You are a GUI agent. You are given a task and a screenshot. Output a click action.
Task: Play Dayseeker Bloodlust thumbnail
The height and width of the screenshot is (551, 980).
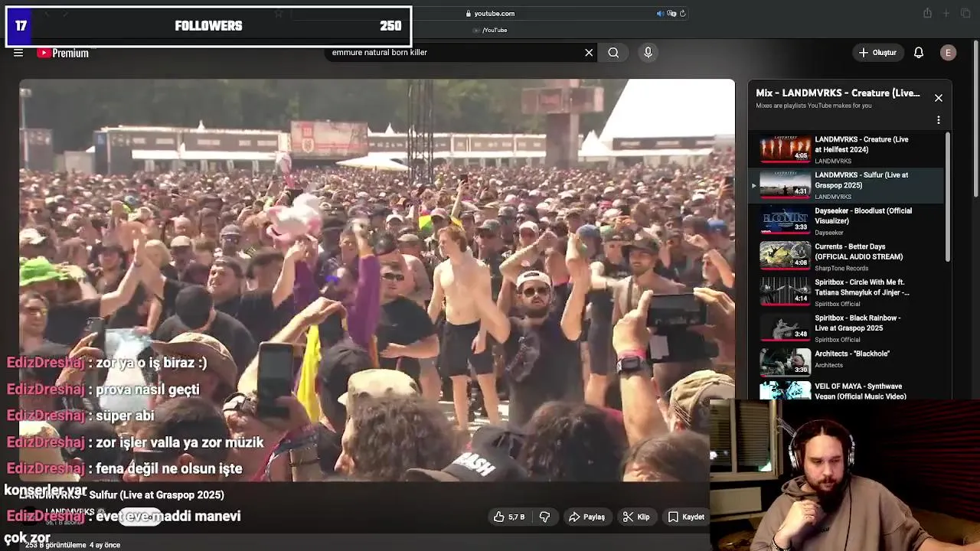(785, 220)
